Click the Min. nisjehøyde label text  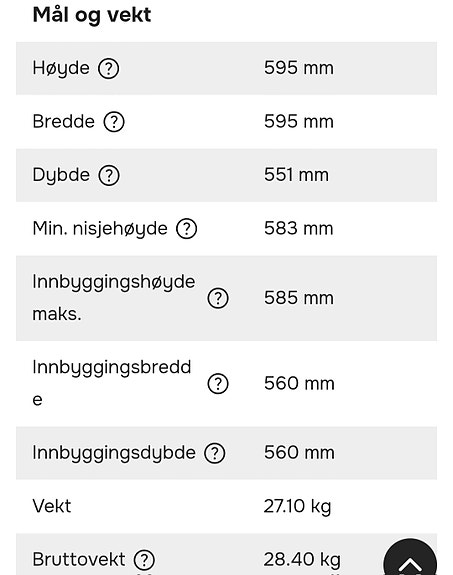tap(100, 229)
